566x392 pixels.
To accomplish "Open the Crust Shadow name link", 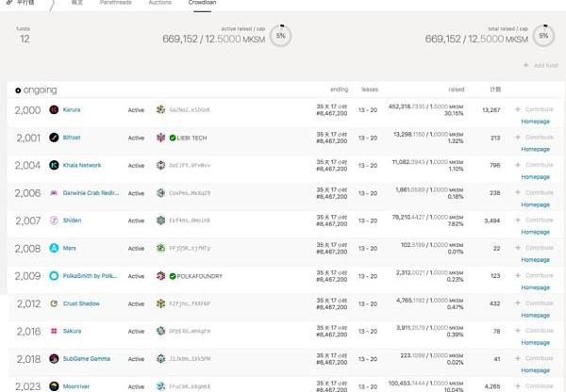I will click(x=81, y=303).
